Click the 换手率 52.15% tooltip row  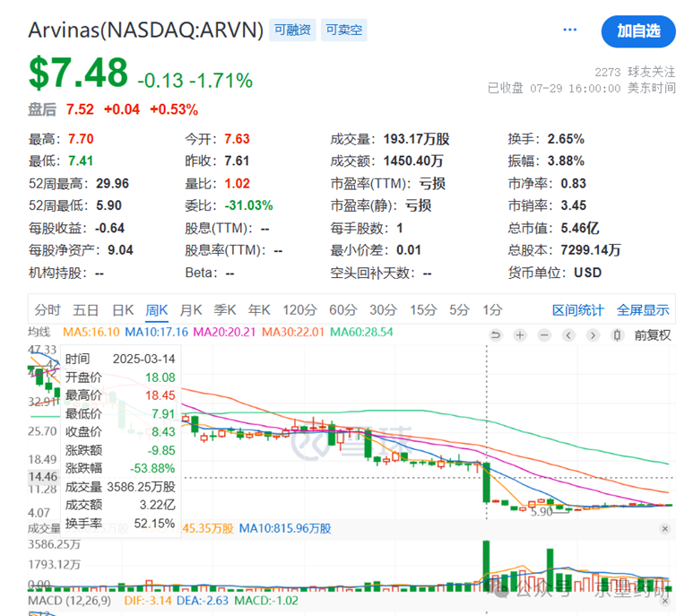[120, 524]
